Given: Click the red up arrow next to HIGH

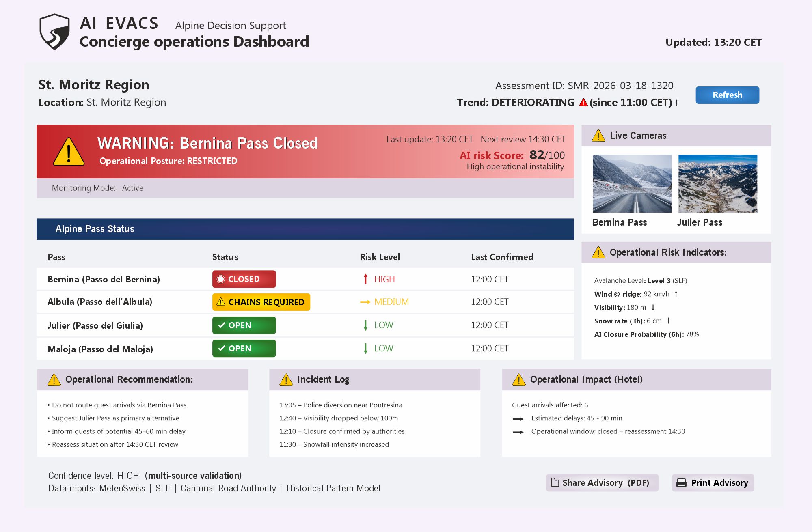Looking at the screenshot, I should 365,279.
